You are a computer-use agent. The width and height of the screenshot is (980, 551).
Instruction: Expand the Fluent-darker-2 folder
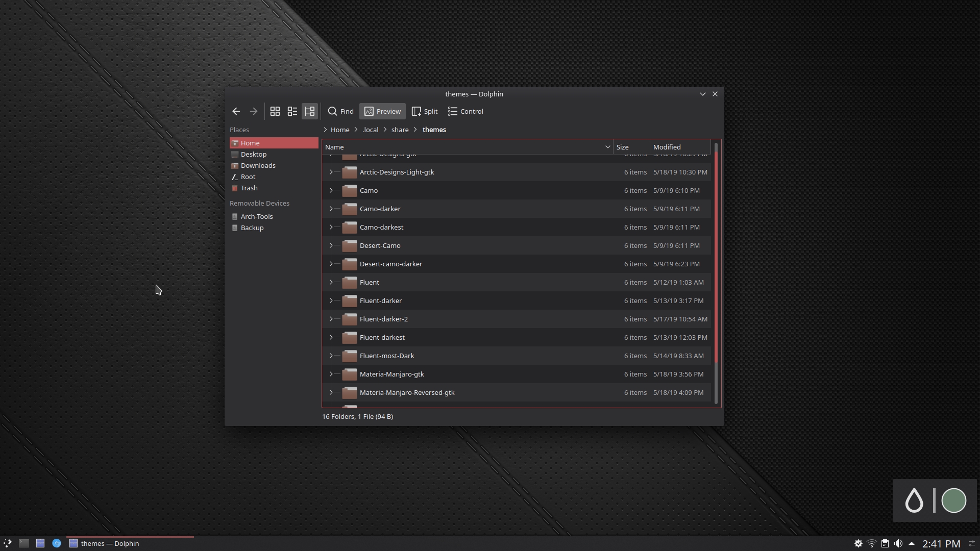coord(331,319)
